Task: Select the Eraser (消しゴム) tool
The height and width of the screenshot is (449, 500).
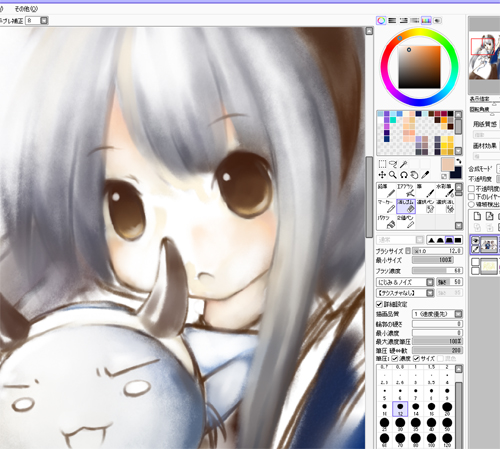Action: pos(406,206)
